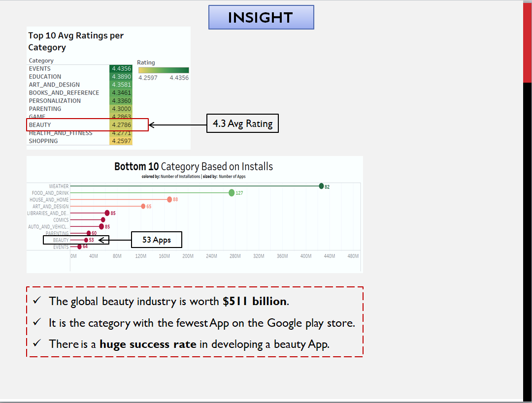Click the 4.3 Avg Rating callout box
This screenshot has height=403, width=532.
[242, 123]
